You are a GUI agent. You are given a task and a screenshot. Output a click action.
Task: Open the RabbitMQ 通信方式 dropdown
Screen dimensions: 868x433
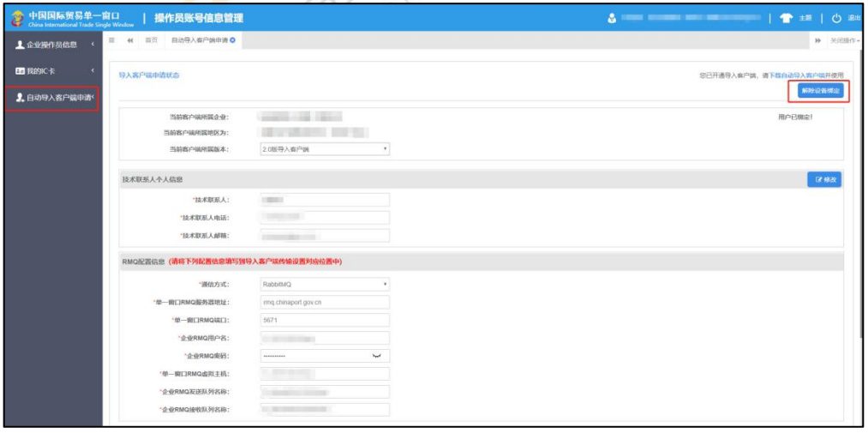click(324, 284)
